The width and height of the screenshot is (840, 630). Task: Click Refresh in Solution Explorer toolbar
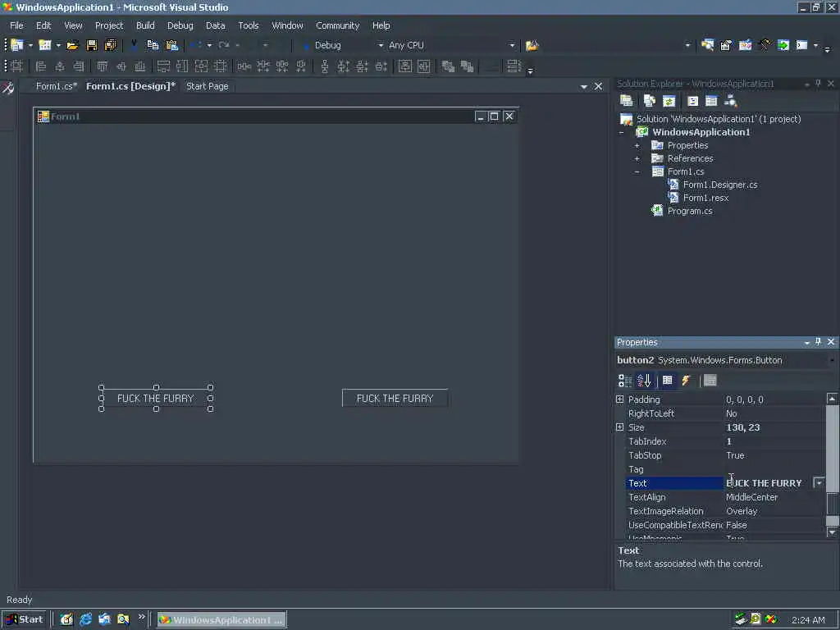[x=669, y=101]
